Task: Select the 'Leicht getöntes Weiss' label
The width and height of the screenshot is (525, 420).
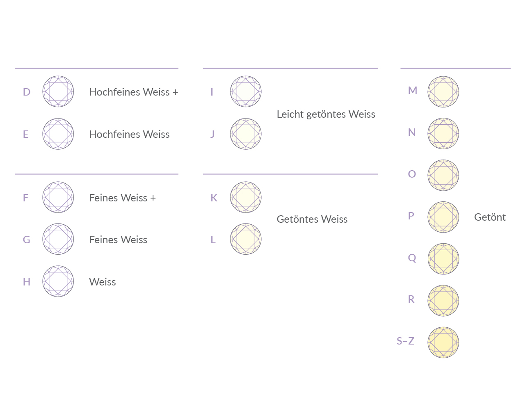Action: [326, 114]
